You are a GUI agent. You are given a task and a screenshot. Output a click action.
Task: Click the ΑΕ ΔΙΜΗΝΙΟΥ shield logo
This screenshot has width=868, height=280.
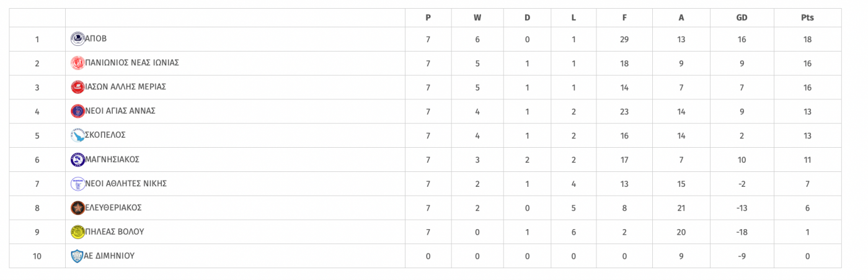[77, 256]
